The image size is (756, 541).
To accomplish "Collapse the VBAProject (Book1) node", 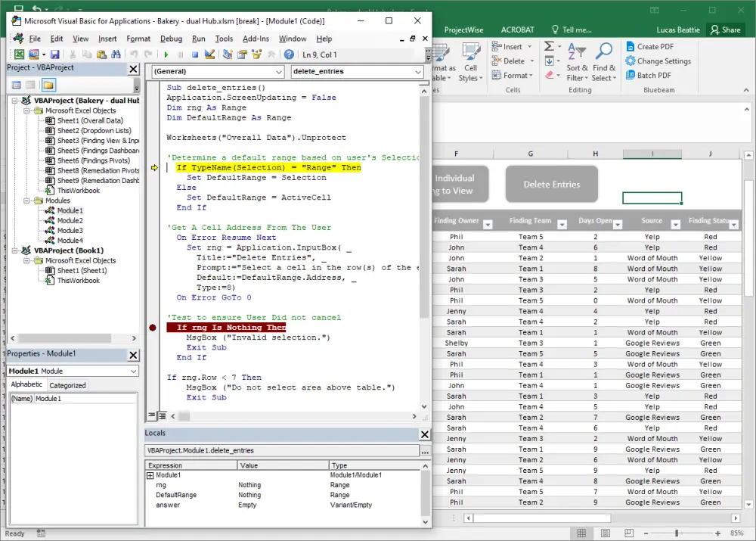I will 15,251.
